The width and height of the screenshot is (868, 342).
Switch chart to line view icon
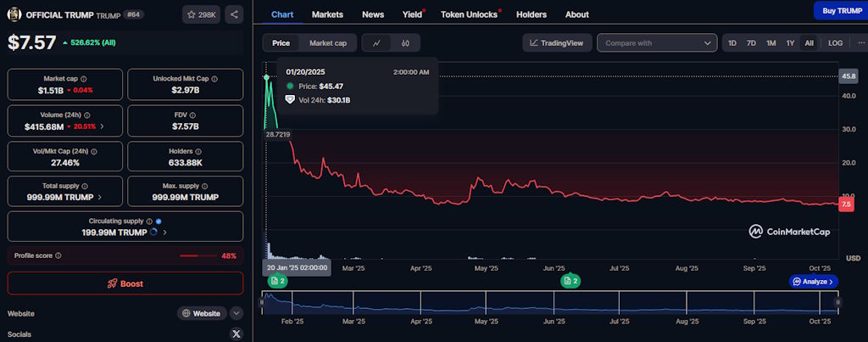(376, 42)
